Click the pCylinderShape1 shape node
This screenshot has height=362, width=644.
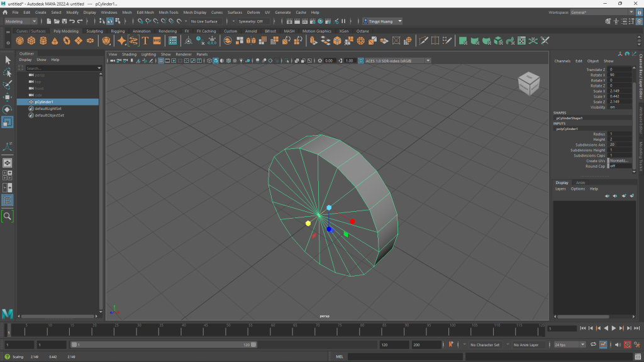pyautogui.click(x=569, y=118)
